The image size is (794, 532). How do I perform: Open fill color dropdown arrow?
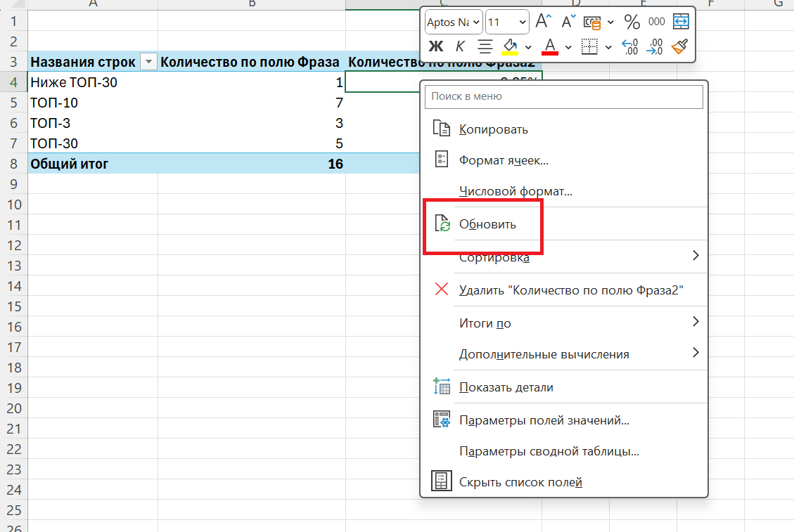click(528, 47)
